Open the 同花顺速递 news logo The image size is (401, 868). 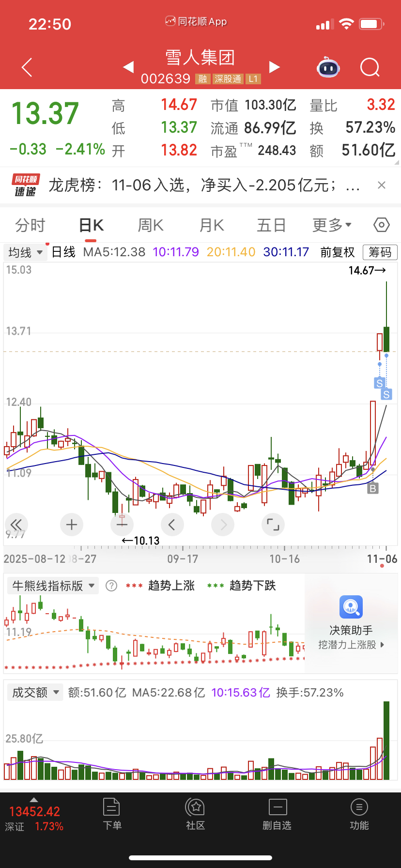25,185
